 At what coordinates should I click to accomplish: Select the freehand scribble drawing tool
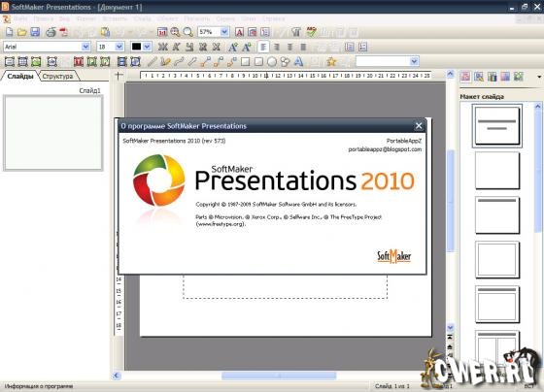tap(165, 62)
